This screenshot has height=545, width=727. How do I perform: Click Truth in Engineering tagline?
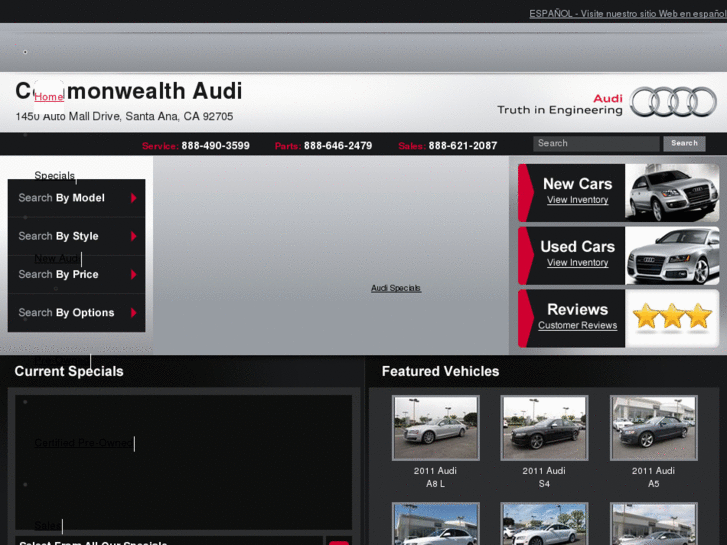point(560,110)
